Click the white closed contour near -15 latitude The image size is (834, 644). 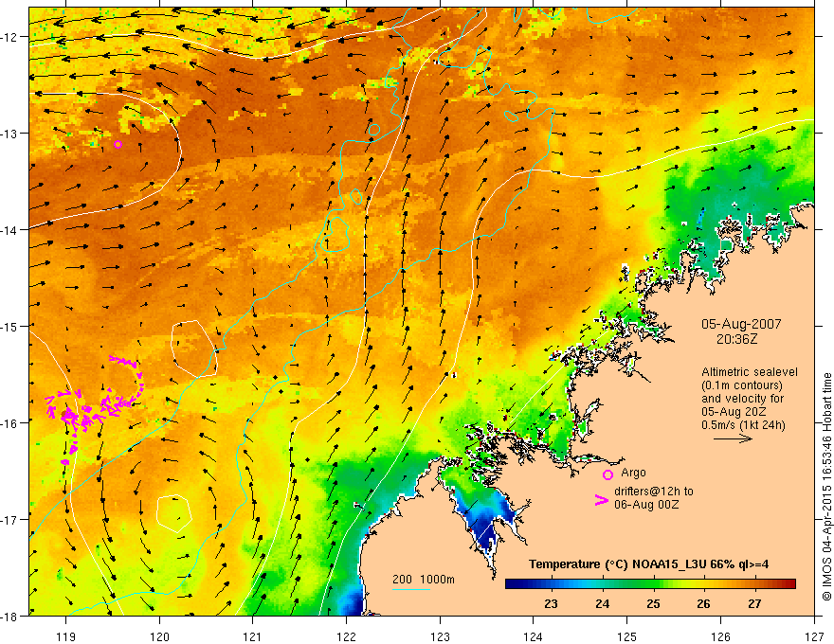[194, 348]
